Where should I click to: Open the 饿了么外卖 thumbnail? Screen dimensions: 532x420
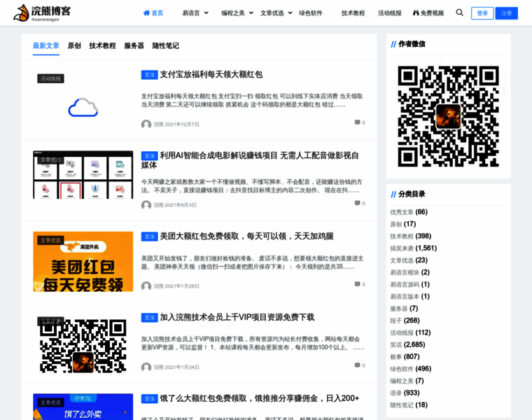point(83,407)
